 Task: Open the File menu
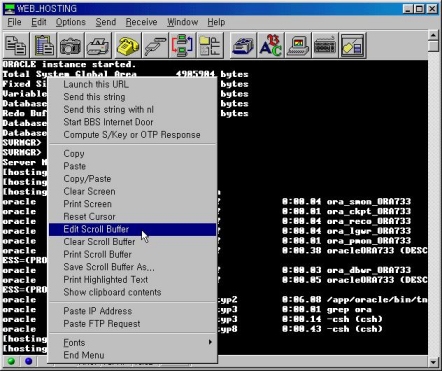[x=14, y=22]
